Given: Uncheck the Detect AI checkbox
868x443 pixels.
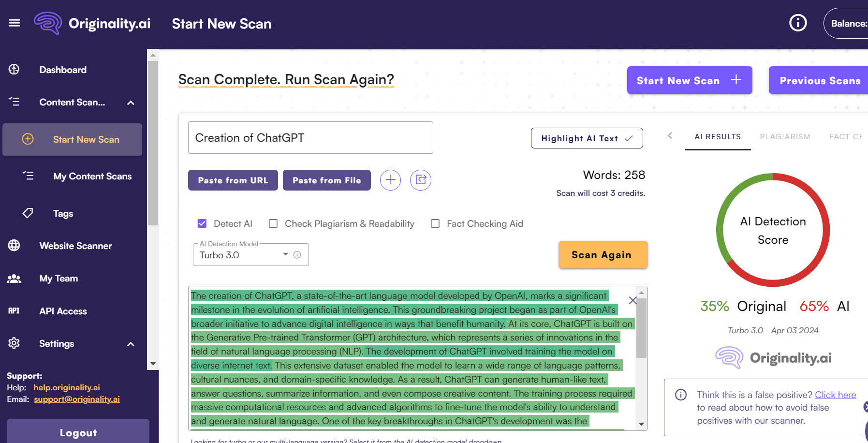Looking at the screenshot, I should pyautogui.click(x=202, y=223).
